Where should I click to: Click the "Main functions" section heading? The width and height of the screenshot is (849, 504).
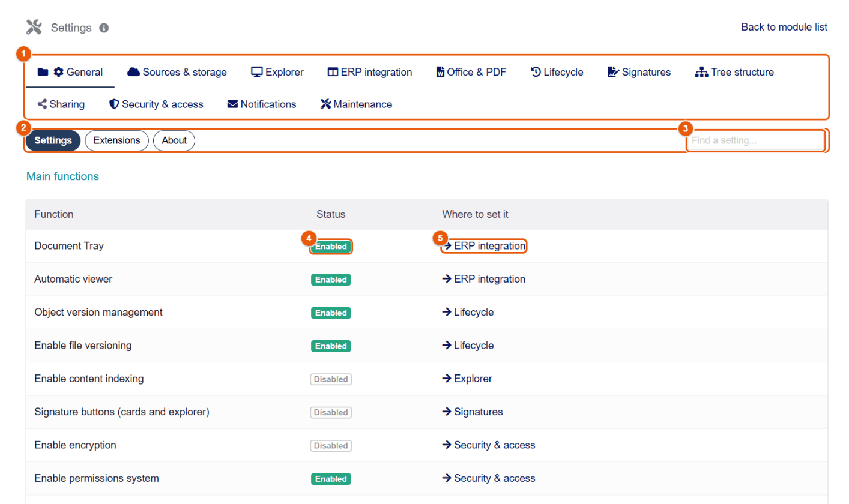[62, 176]
